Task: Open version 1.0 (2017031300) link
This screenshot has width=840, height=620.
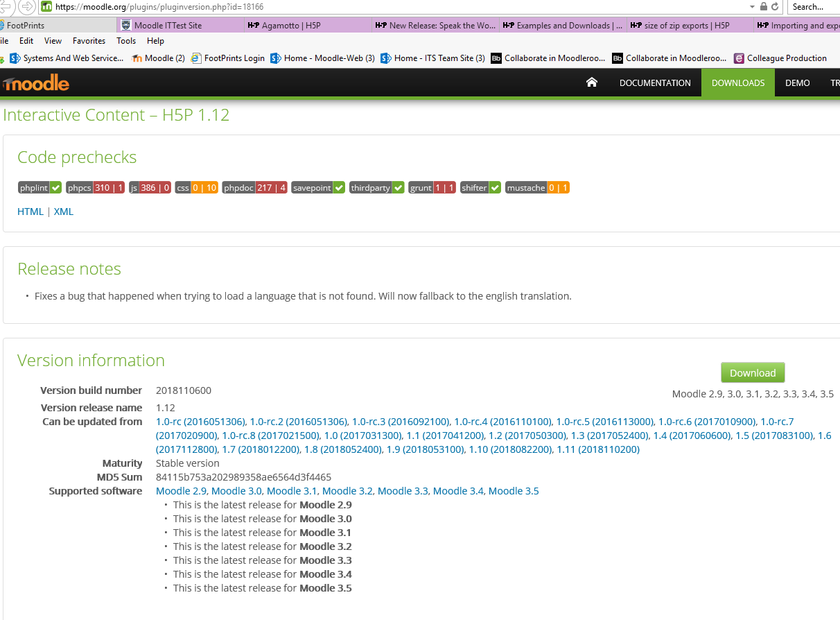Action: click(x=362, y=436)
